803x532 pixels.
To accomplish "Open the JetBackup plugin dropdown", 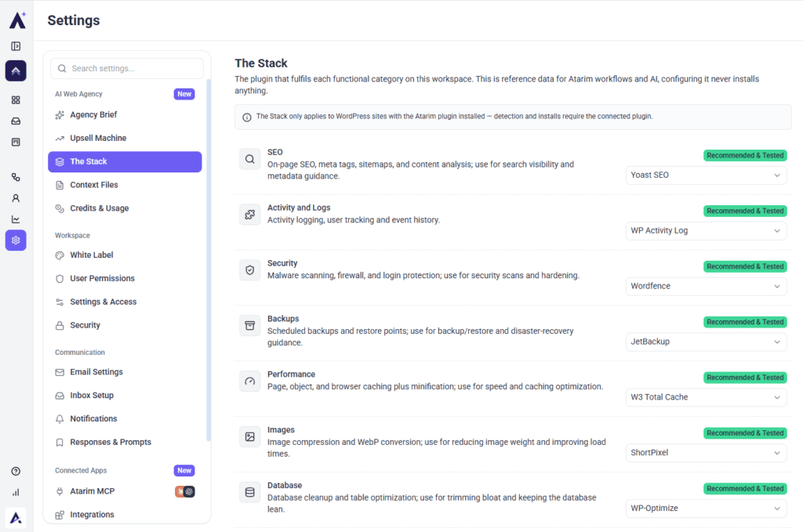I will (x=707, y=342).
